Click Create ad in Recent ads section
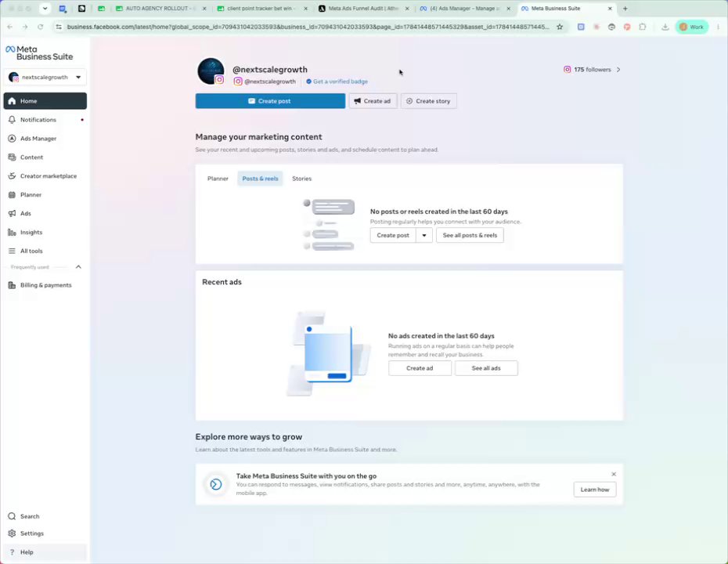The width and height of the screenshot is (728, 564). (420, 368)
